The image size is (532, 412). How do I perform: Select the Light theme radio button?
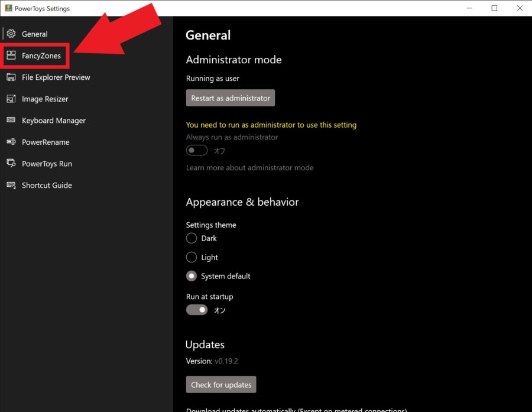192,257
